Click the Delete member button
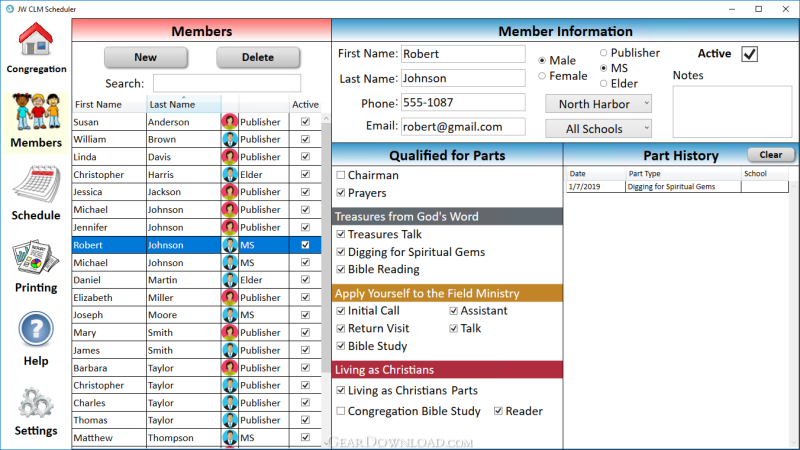This screenshot has height=450, width=800. point(258,57)
